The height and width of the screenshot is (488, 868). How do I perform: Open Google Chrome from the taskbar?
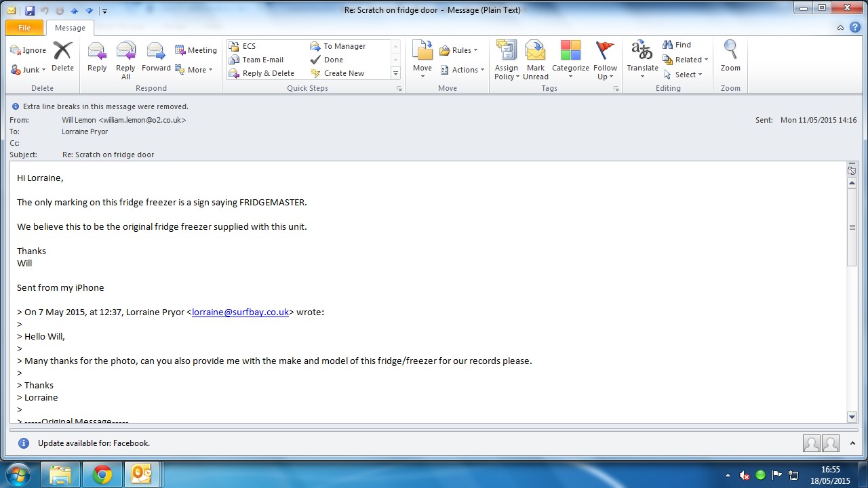coord(102,474)
